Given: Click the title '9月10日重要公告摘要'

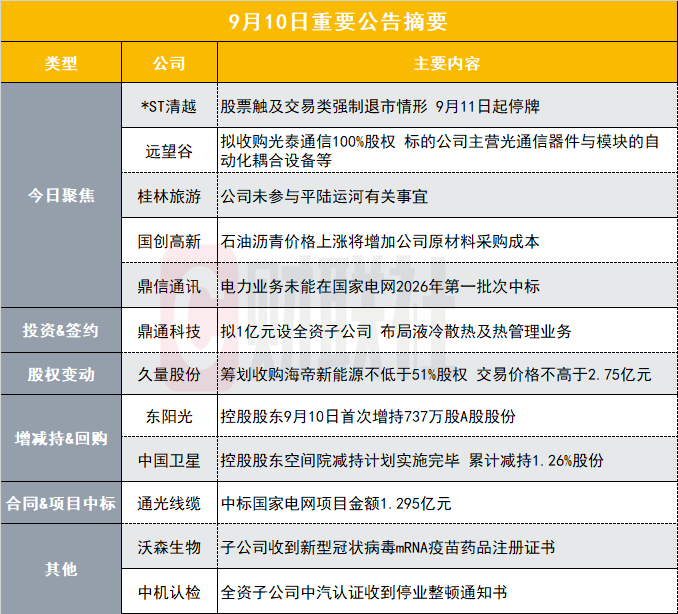Looking at the screenshot, I should pyautogui.click(x=338, y=22).
